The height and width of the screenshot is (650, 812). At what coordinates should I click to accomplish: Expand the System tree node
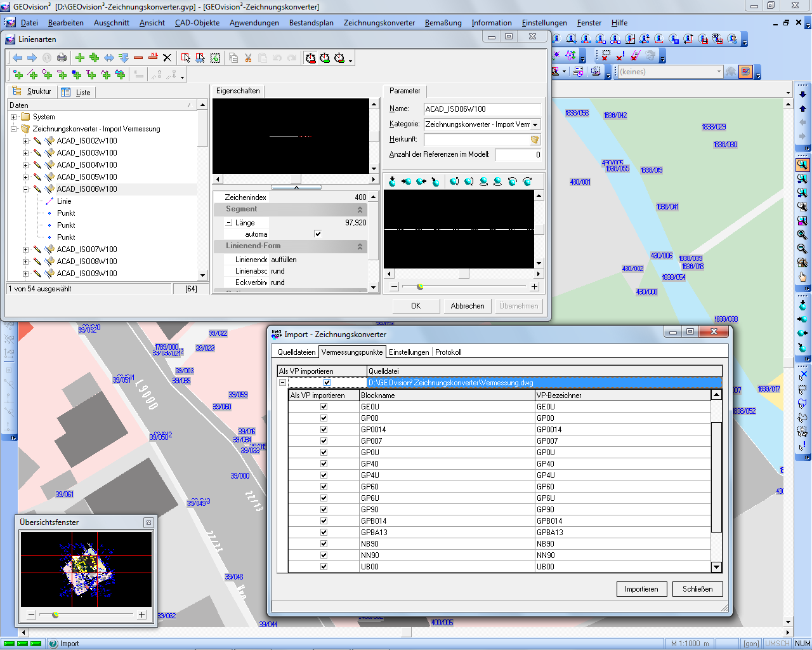pos(13,117)
